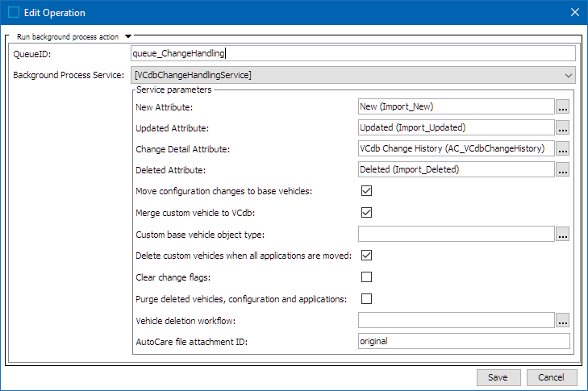Click the 'QueueID:' label
The image size is (588, 391).
tap(32, 54)
